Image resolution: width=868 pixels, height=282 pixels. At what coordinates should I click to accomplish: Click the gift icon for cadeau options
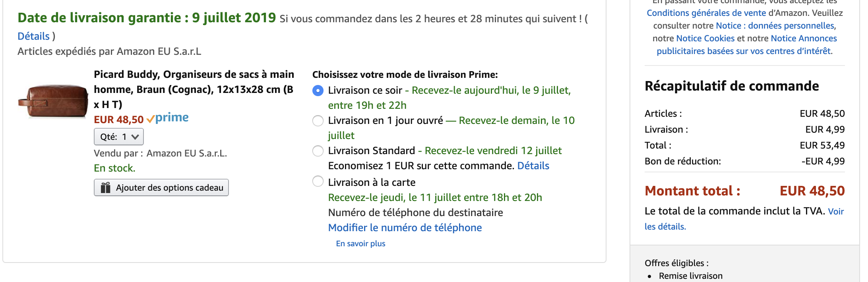coord(105,187)
